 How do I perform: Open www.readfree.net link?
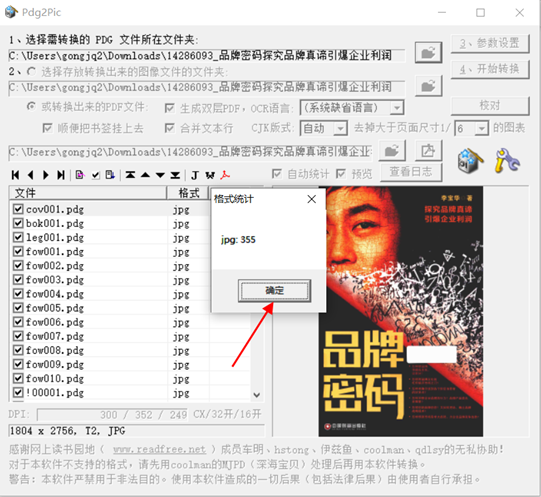pos(159,449)
